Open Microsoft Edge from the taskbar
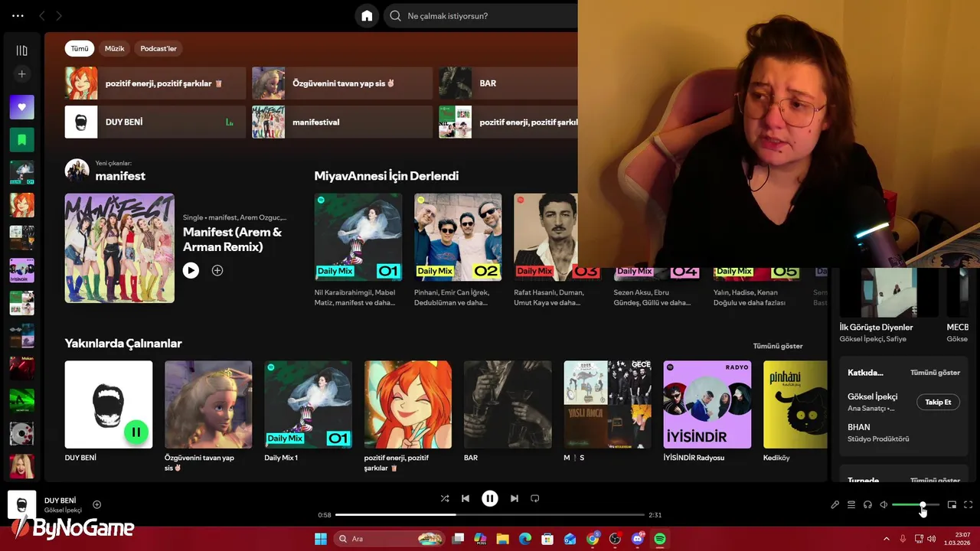Image resolution: width=980 pixels, height=551 pixels. [x=525, y=539]
